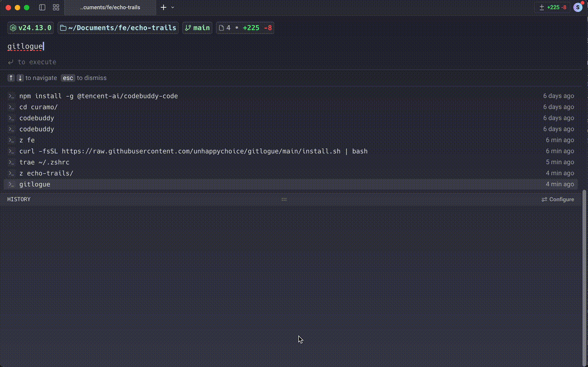Open the user avatar S profile
Image resolution: width=588 pixels, height=367 pixels.
coord(578,7)
